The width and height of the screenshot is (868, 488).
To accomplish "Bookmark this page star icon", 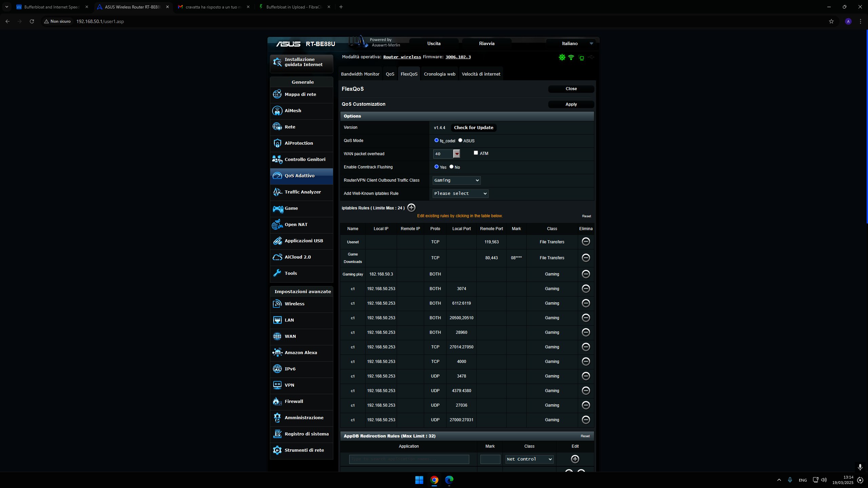I will pyautogui.click(x=831, y=21).
